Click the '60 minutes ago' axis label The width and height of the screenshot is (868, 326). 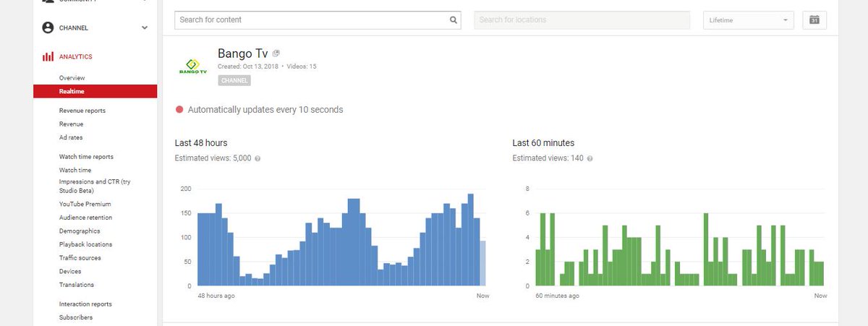click(557, 296)
